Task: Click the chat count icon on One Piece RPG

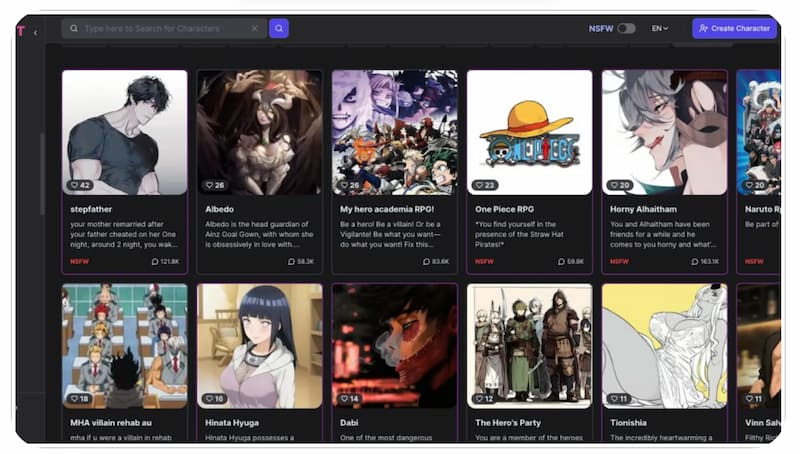Action: point(561,262)
